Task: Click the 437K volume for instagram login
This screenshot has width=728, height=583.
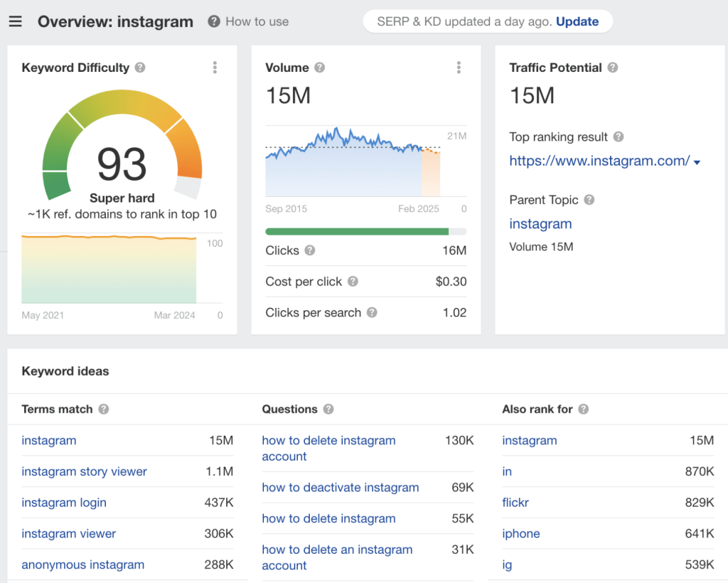Action: pyautogui.click(x=219, y=503)
